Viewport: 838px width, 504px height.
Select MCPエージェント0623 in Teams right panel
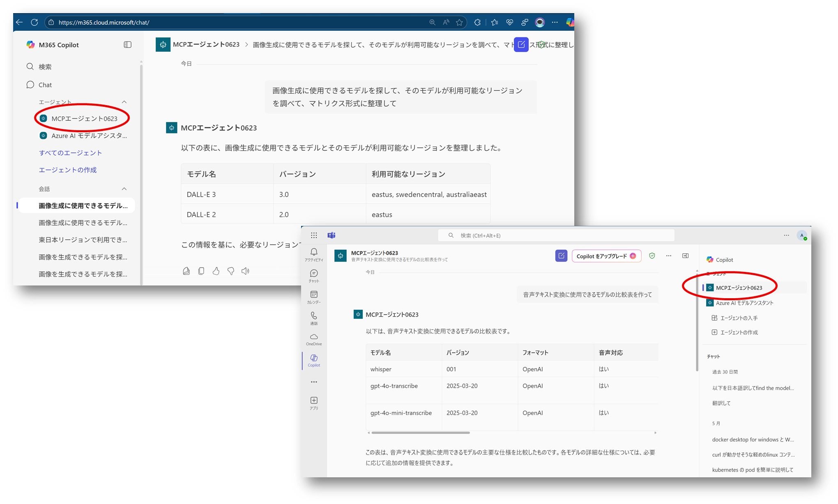point(754,288)
